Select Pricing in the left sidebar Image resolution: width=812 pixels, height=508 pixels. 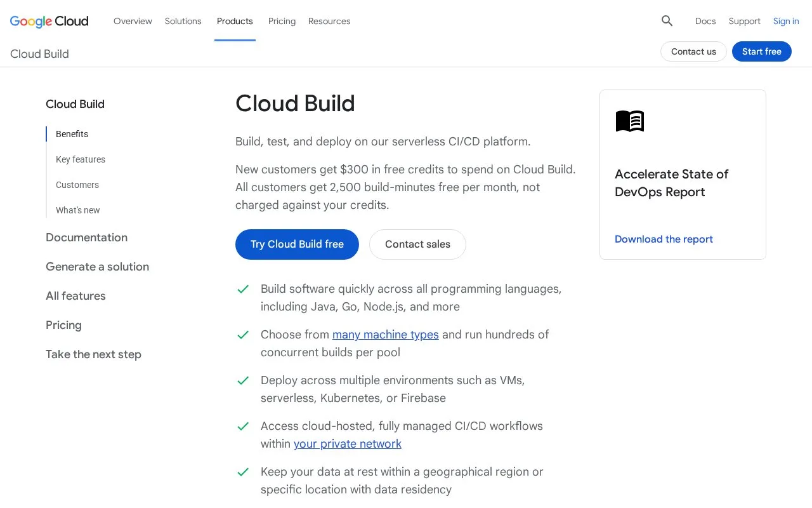63,325
